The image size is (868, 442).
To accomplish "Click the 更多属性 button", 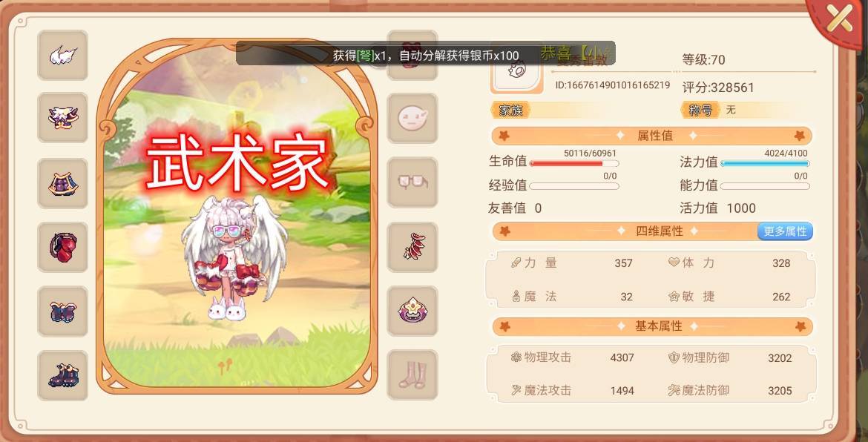I will click(x=785, y=231).
